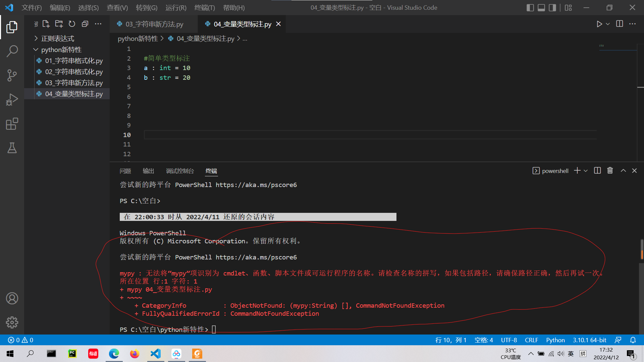Click CRLF line ending in status bar
644x362 pixels.
[x=531, y=340]
